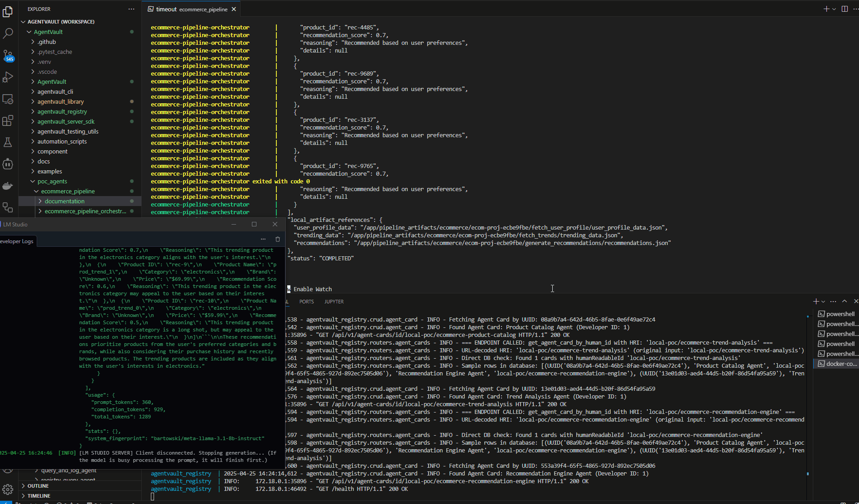Split the editor with the layout icon

point(845,9)
